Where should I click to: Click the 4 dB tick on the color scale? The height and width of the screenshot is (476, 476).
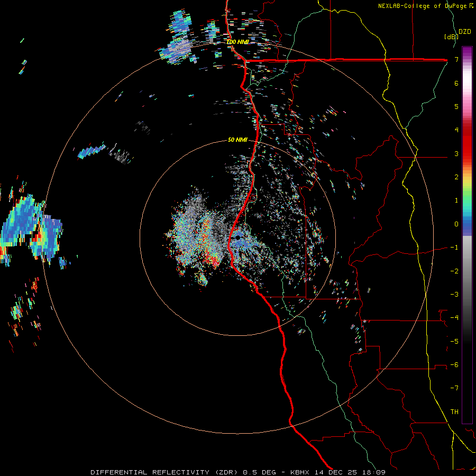pyautogui.click(x=456, y=130)
